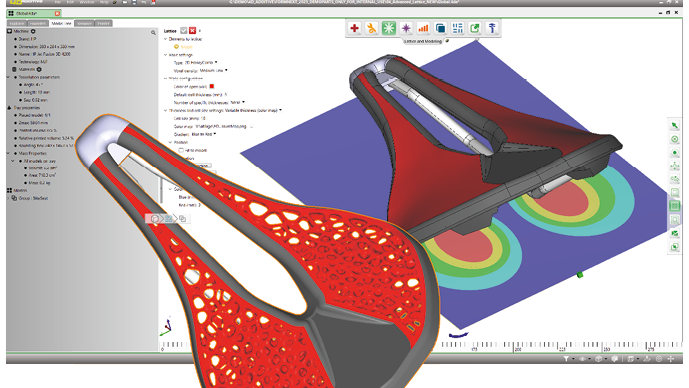
Task: Select the highlighted middle panel tab
Action: click(x=61, y=23)
